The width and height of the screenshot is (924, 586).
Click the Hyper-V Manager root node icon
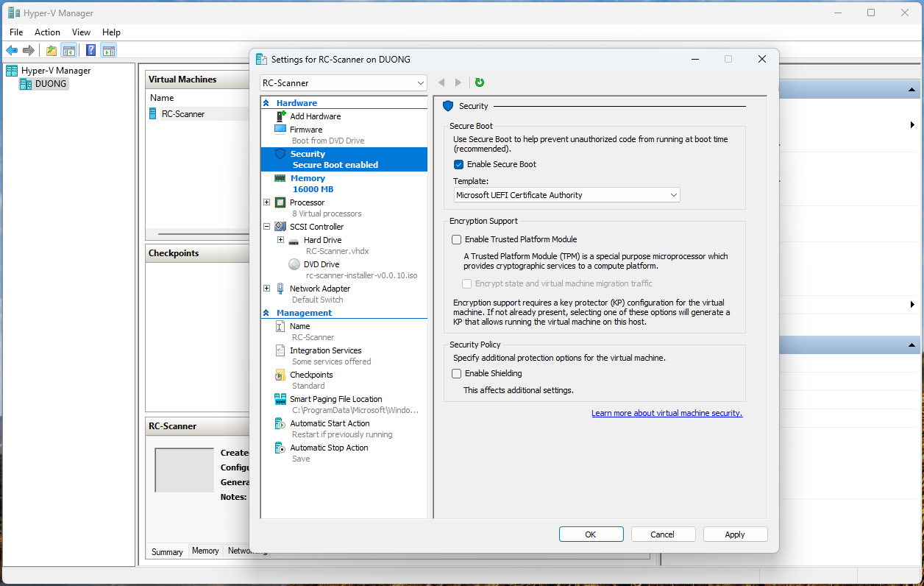[x=12, y=71]
